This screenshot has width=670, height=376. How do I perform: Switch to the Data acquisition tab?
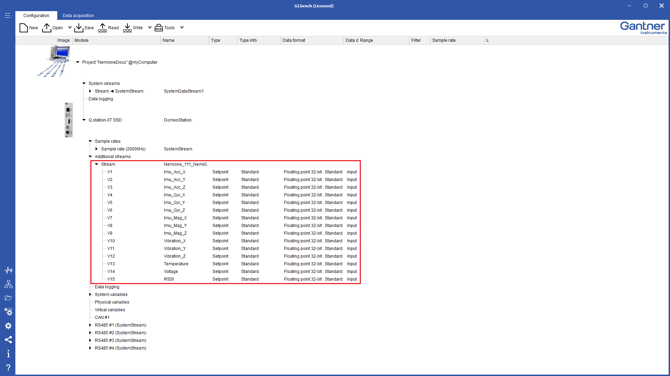click(78, 15)
